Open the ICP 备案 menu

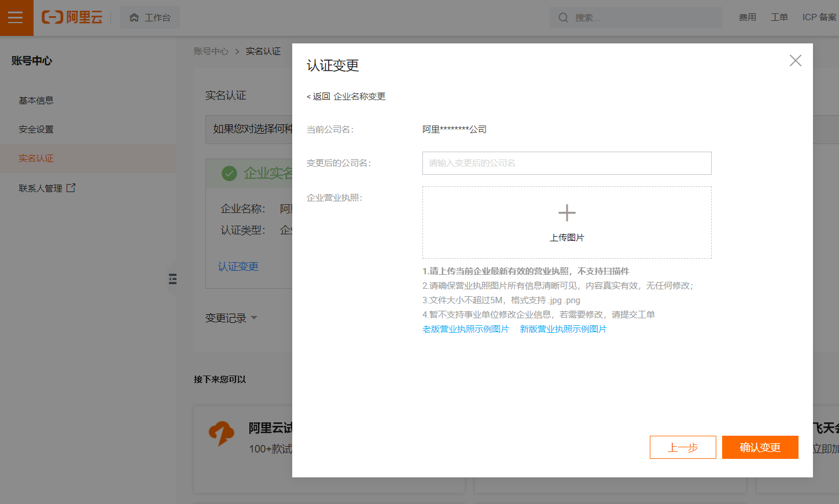[x=819, y=17]
